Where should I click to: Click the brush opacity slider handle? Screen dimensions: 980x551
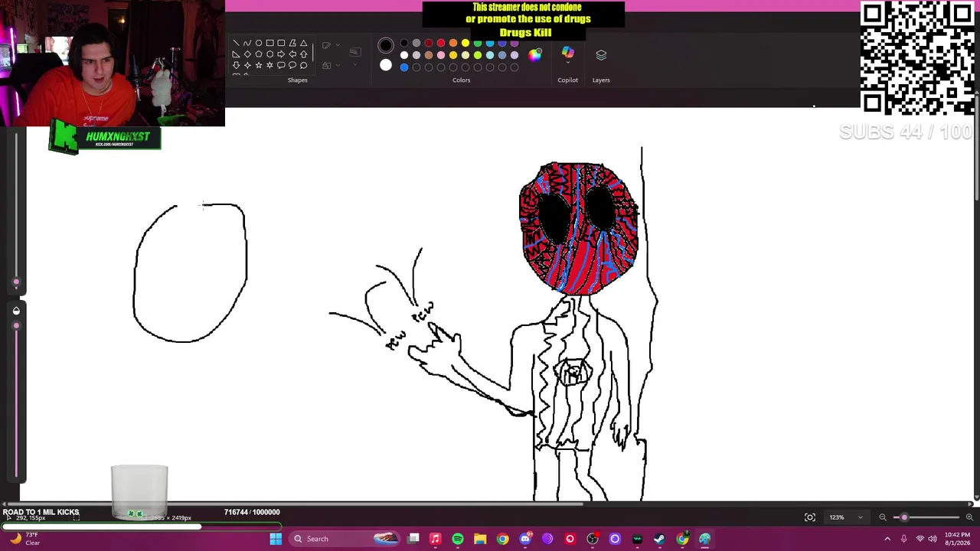(16, 326)
